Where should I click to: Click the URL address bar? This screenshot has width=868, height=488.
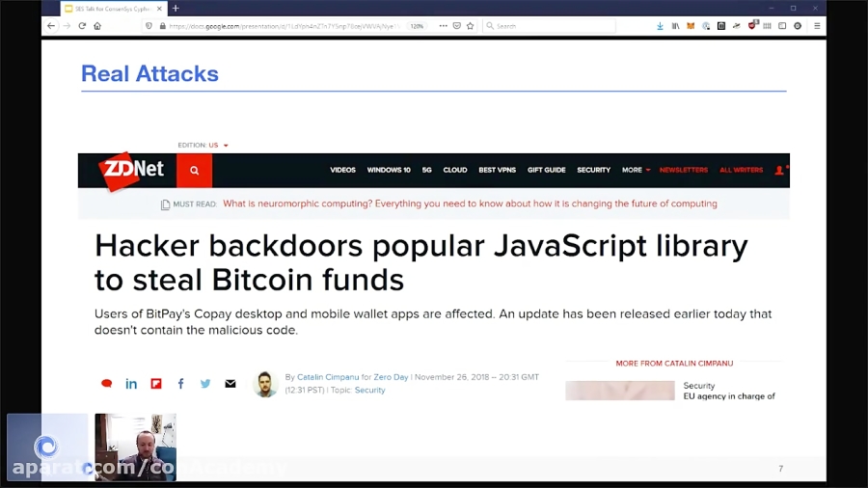click(284, 26)
